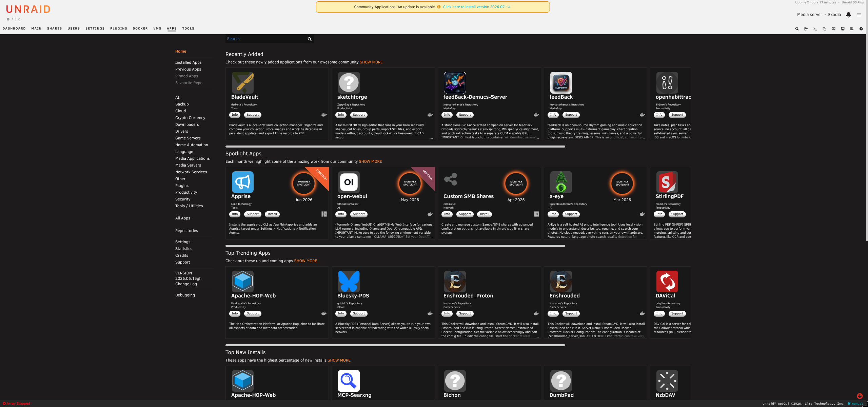Click SHOW MORE in Top Trending Apps

[305, 261]
